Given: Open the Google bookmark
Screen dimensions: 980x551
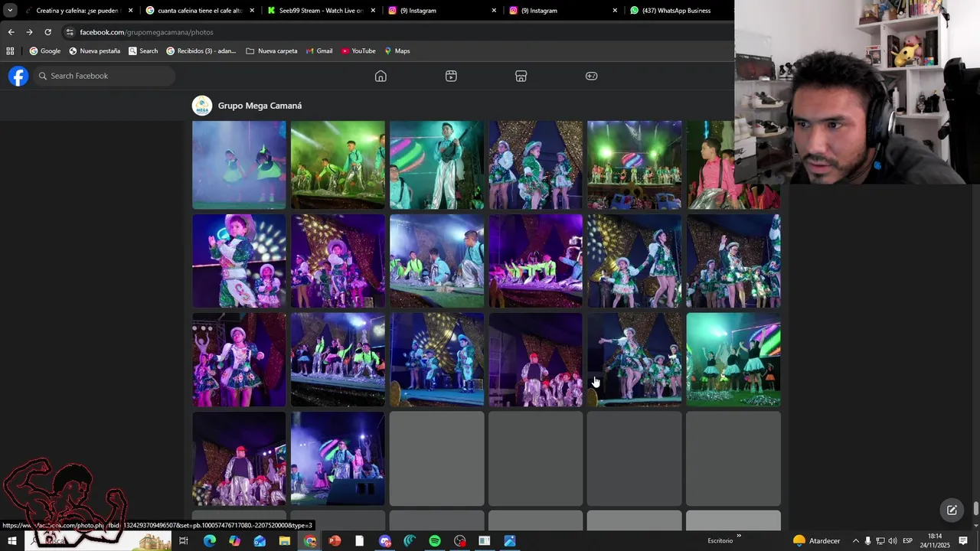Looking at the screenshot, I should tap(45, 51).
